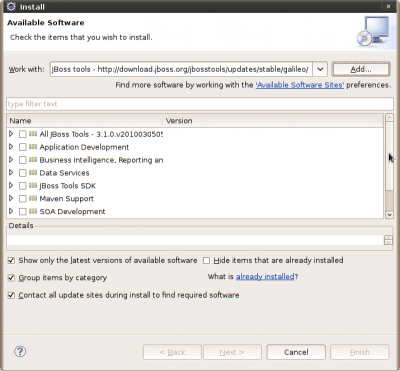Check the JBoss Tools SDK checkbox

pos(22,186)
